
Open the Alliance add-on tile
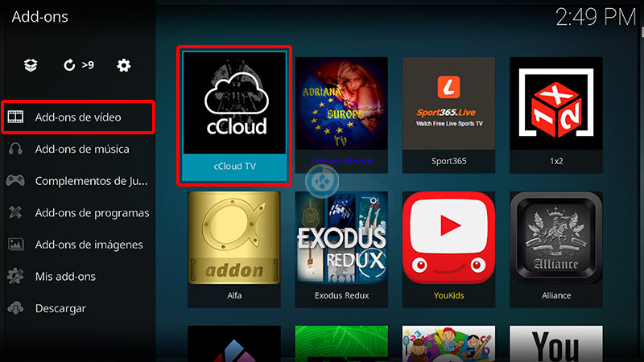[x=556, y=249]
